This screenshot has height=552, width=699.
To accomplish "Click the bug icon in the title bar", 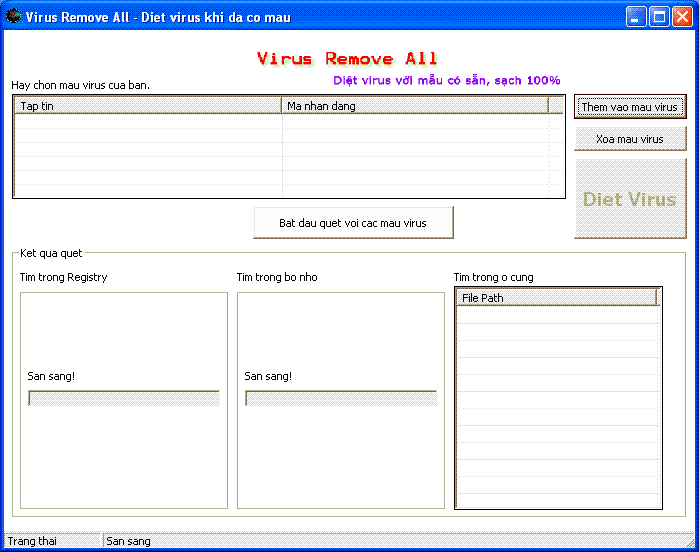I will 13,17.
